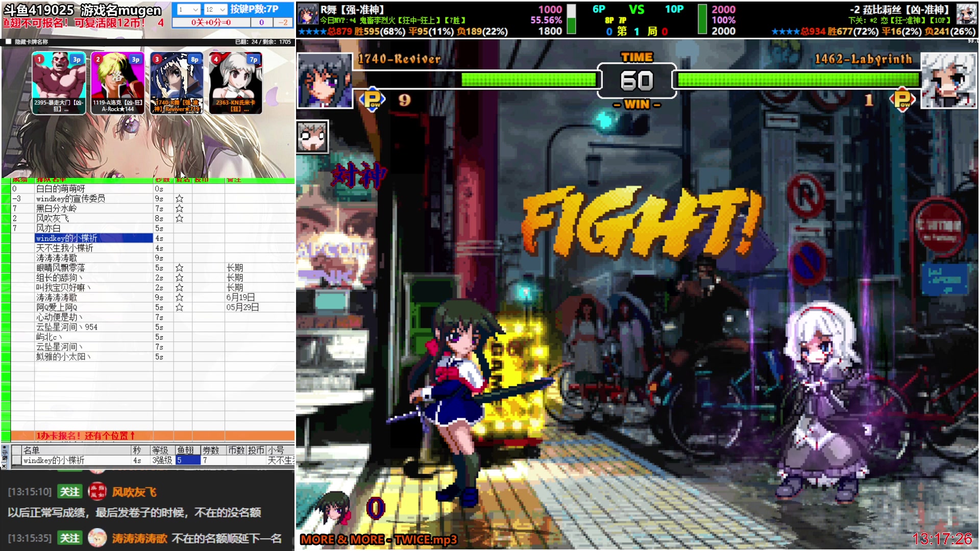Click the 风吹灰飞 chat avatar
This screenshot has height=551, width=980.
97,491
